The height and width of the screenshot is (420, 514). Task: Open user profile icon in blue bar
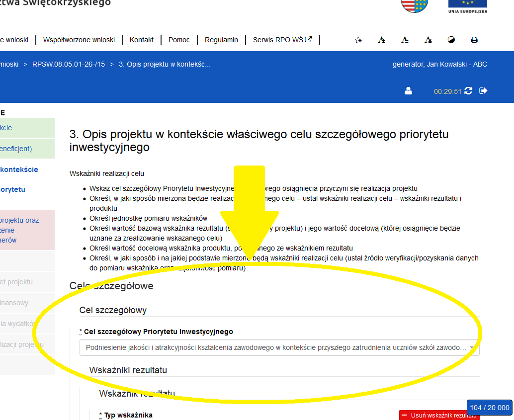point(409,91)
